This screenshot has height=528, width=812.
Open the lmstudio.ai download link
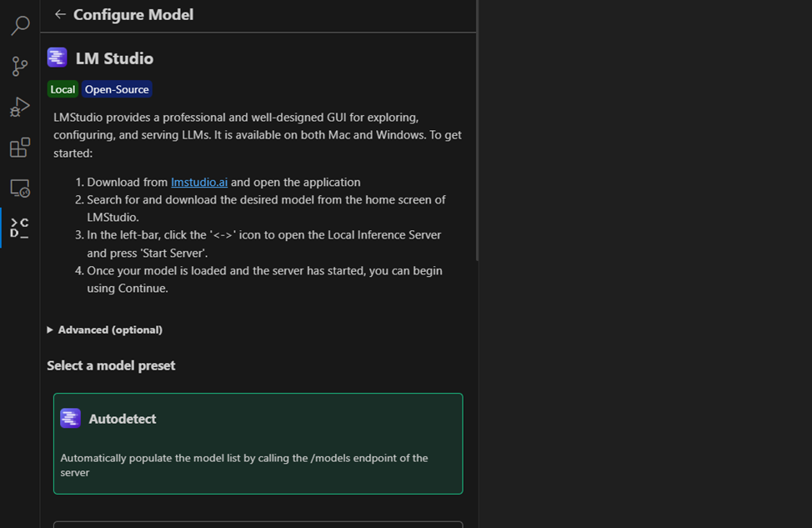click(199, 182)
